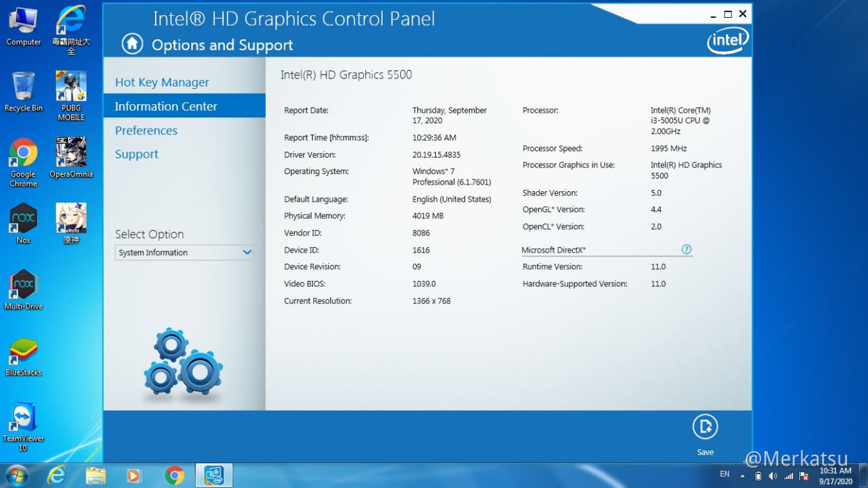Click the EN language indicator
Image resolution: width=868 pixels, height=488 pixels.
[724, 474]
